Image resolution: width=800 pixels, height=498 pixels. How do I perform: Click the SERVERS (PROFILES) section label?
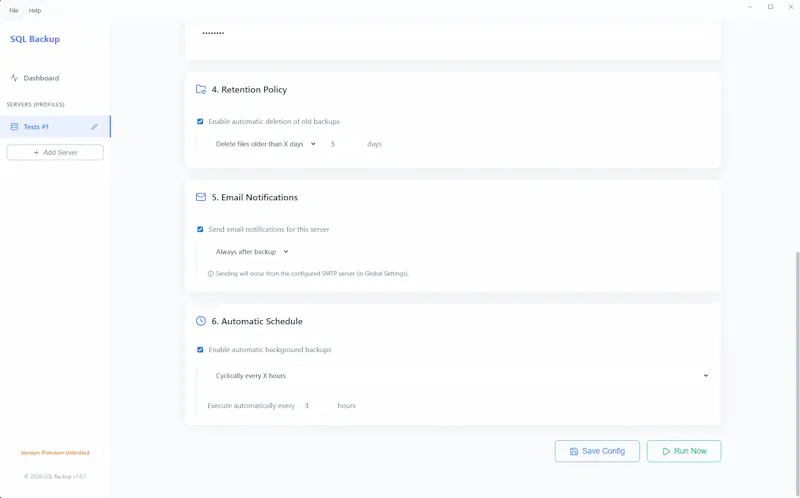pyautogui.click(x=36, y=105)
